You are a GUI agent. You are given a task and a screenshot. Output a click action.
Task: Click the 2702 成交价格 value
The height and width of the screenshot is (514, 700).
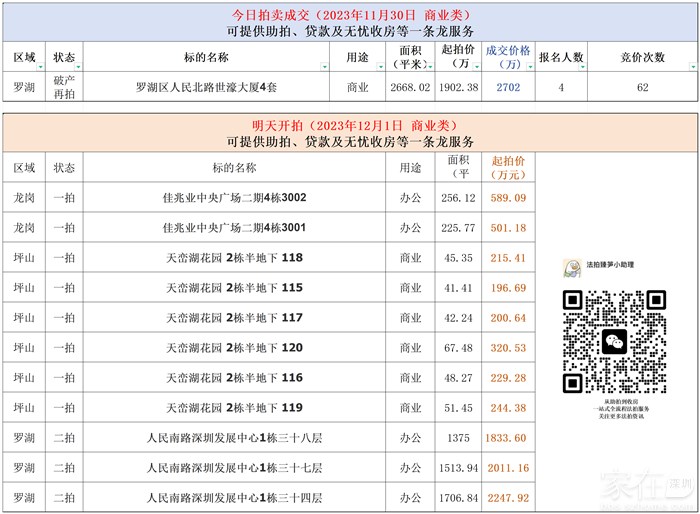(x=508, y=88)
